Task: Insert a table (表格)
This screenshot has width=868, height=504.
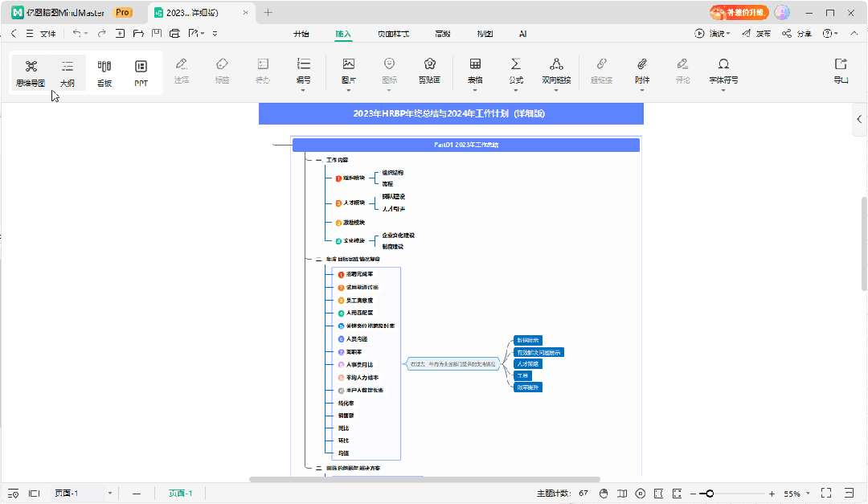Action: click(475, 71)
